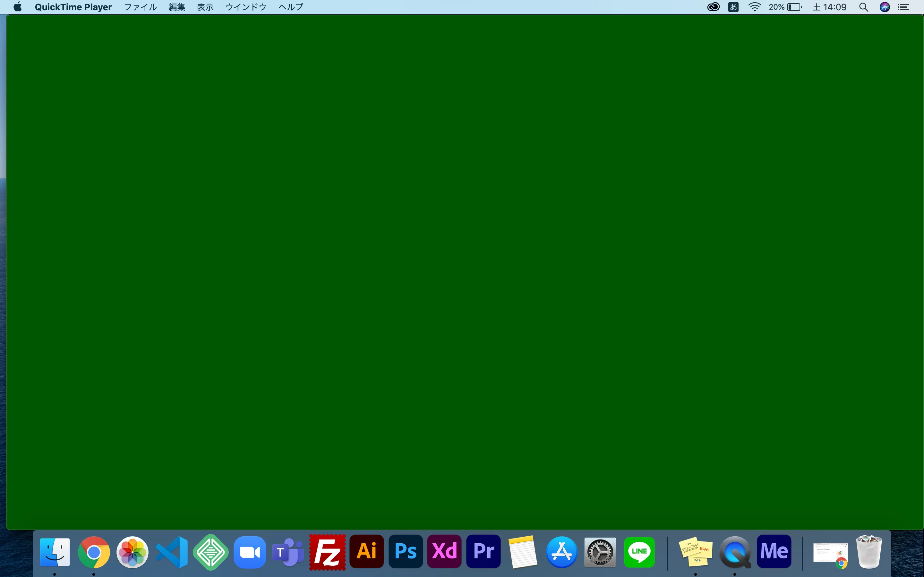
Task: Launch Zoom from the Dock
Action: (250, 552)
